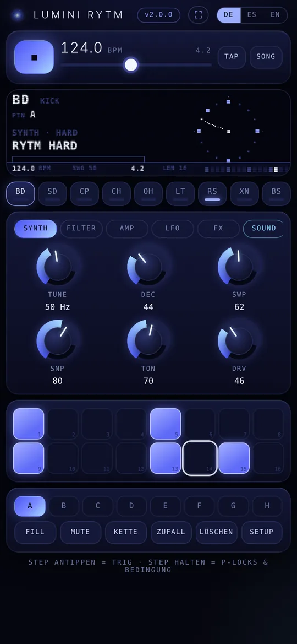297x644 pixels.
Task: Click the glowing Lumini logo star
Action: (17, 15)
